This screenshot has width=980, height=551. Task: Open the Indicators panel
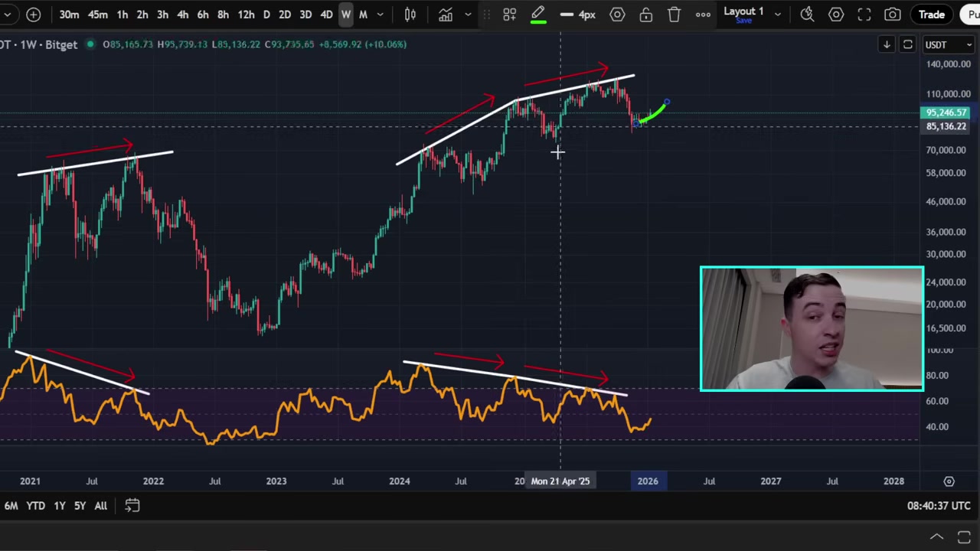(x=446, y=14)
